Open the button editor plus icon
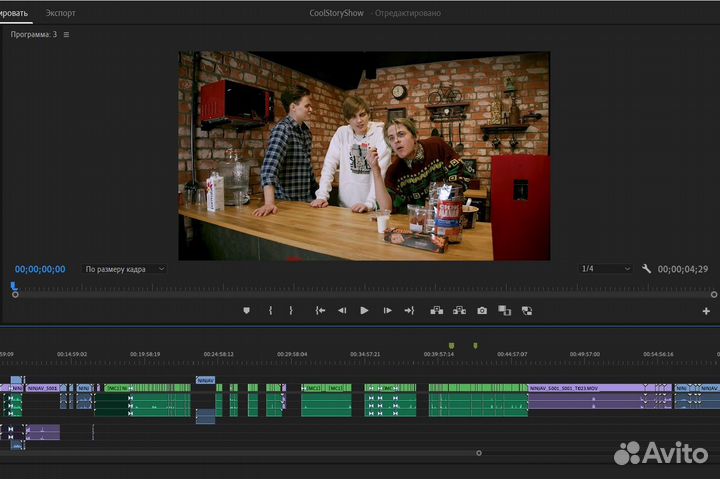The image size is (720, 479). point(707,312)
